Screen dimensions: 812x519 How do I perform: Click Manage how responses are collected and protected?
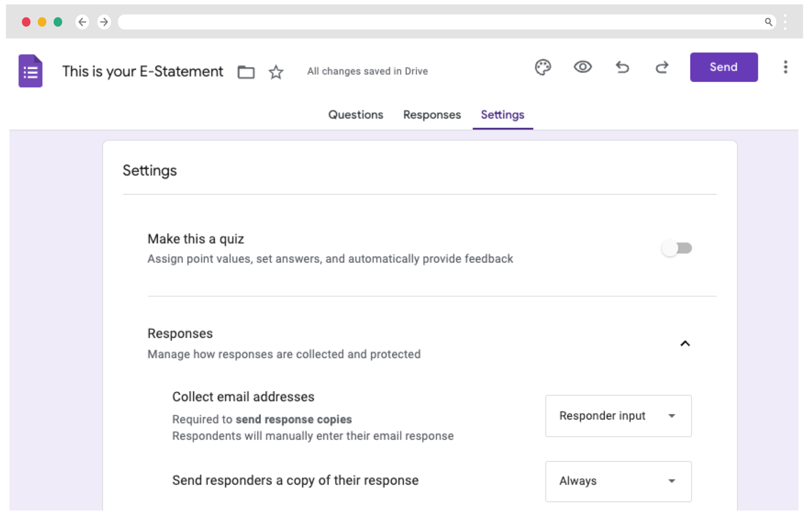284,354
